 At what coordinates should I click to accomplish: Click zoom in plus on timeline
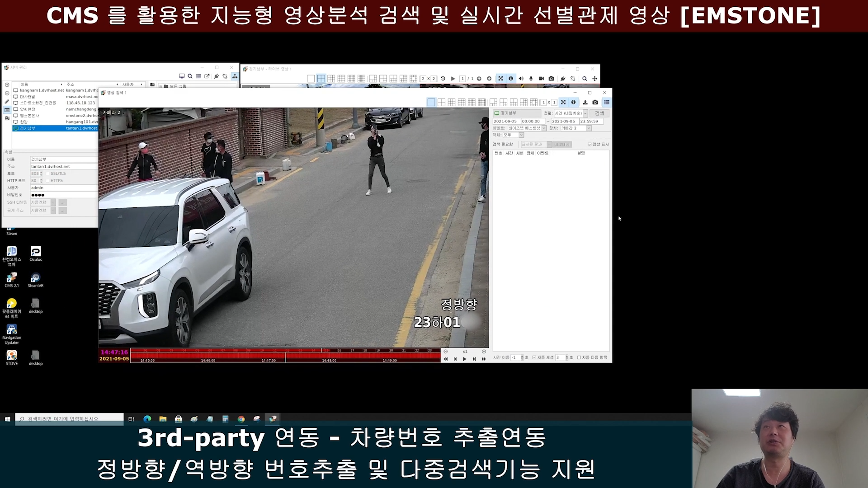484,352
